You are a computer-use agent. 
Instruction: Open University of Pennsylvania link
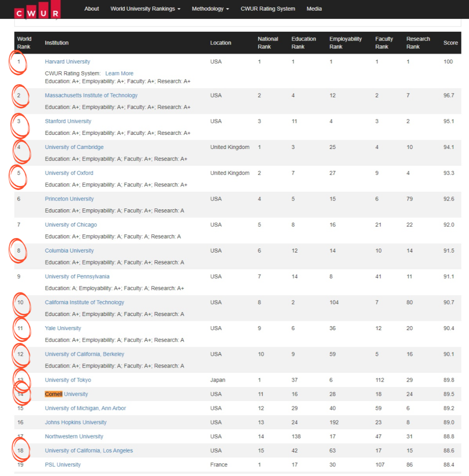[77, 276]
